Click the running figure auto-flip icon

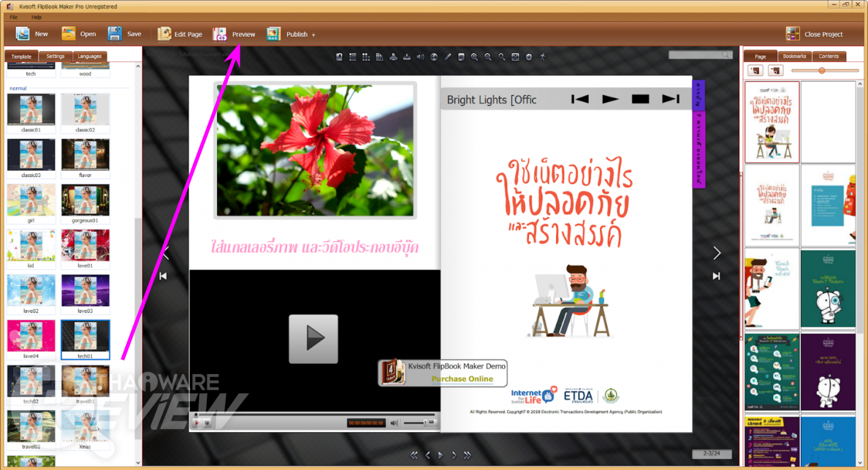pyautogui.click(x=542, y=57)
